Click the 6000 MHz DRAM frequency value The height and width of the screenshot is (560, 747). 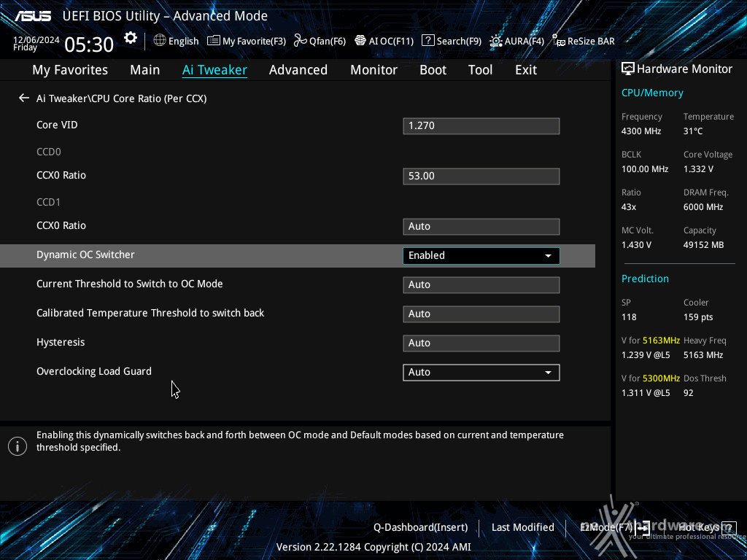[x=703, y=207]
